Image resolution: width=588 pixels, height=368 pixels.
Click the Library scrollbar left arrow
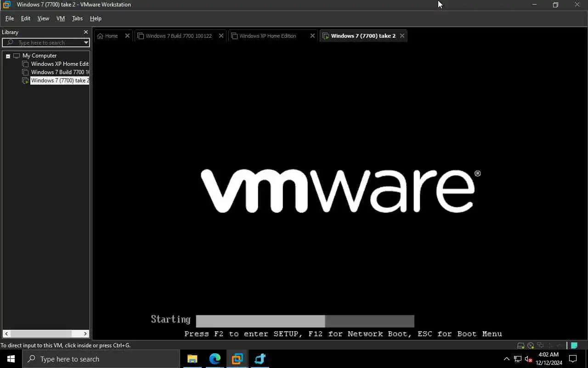click(6, 333)
